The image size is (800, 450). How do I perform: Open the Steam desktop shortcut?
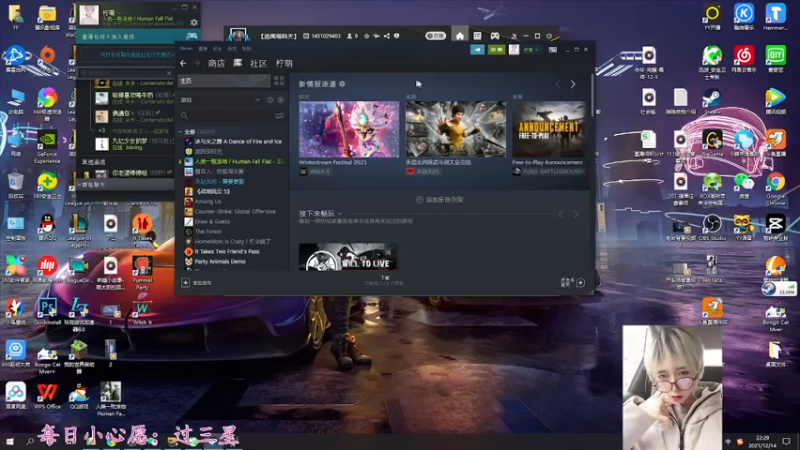click(712, 101)
